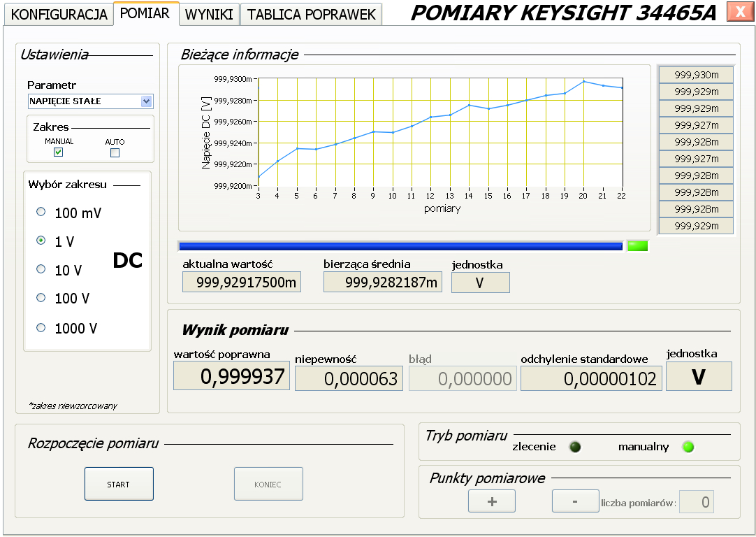
Task: Close the window with the orange X button
Action: 740,12
